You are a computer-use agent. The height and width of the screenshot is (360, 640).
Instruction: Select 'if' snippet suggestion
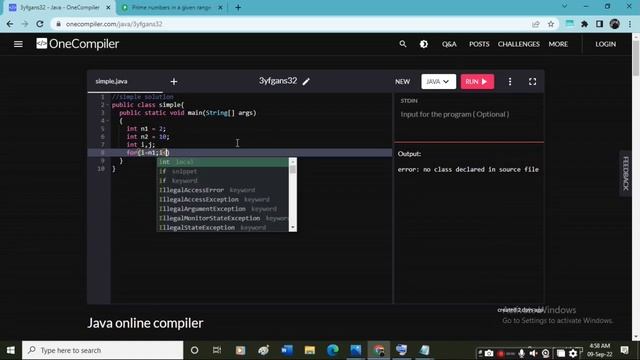pos(223,171)
